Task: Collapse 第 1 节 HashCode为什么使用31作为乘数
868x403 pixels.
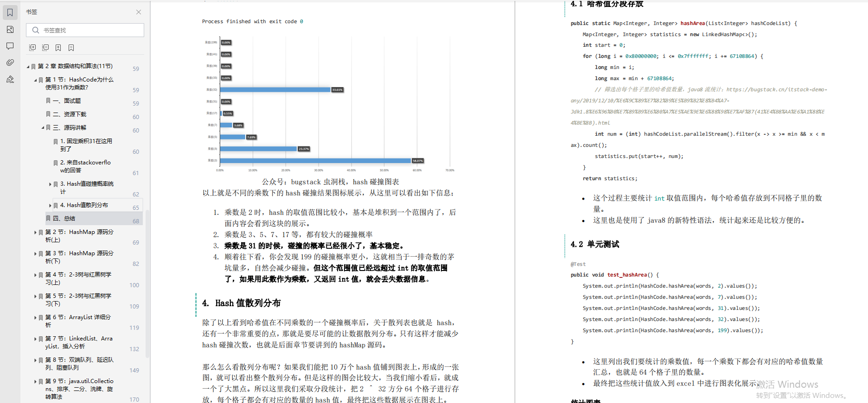Action: (35, 80)
